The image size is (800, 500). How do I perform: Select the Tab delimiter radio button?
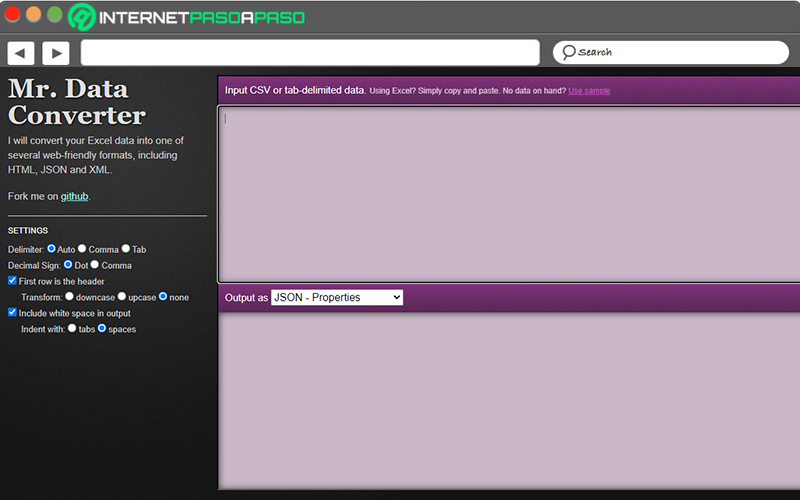tap(126, 248)
